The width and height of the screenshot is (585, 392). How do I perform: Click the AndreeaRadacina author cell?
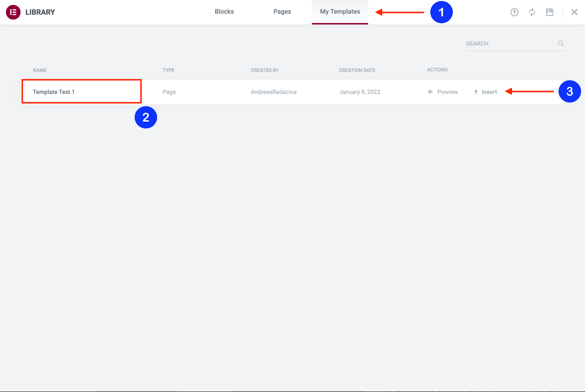[273, 92]
